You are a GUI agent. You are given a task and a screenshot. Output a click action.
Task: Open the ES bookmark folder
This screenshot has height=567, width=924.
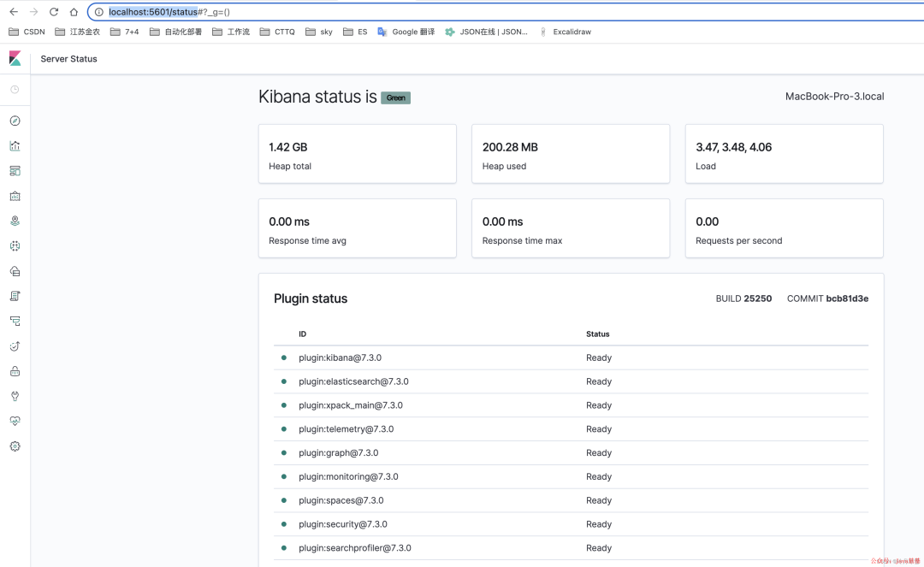pos(355,32)
